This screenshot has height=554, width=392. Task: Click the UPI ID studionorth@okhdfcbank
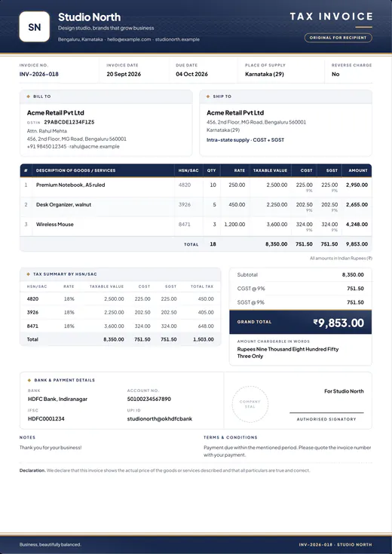click(160, 419)
